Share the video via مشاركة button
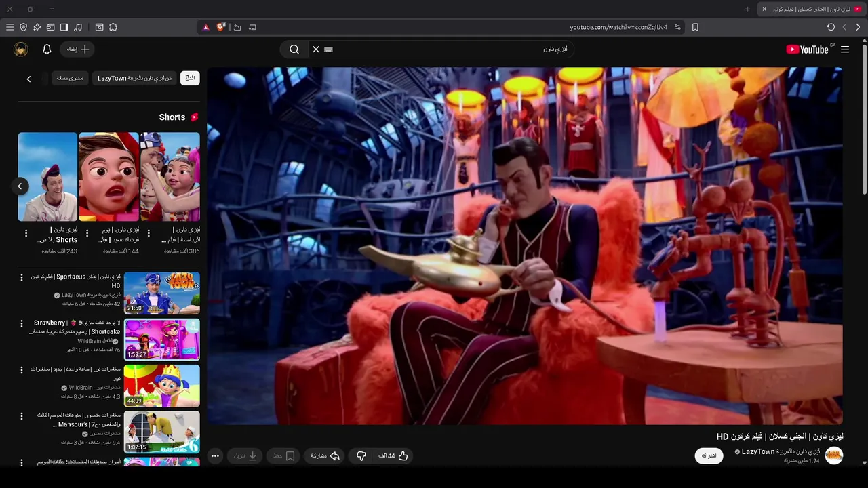This screenshot has height=488, width=868. pyautogui.click(x=324, y=456)
